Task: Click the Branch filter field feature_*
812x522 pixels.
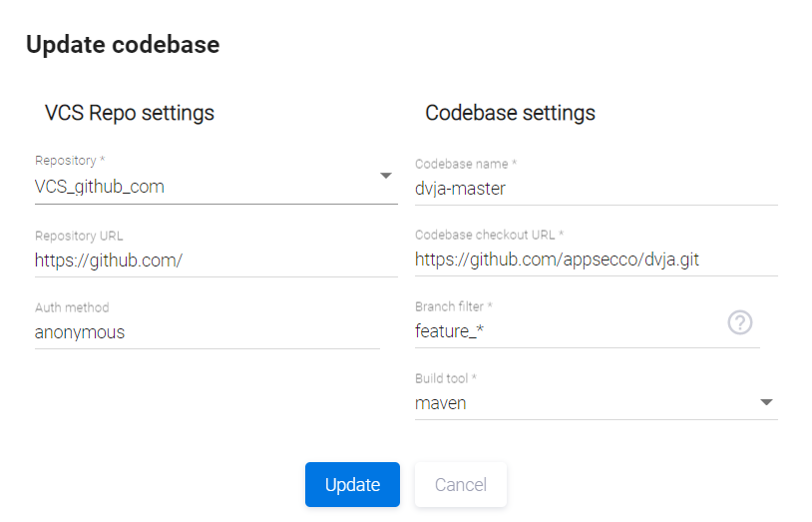Action: (569, 331)
